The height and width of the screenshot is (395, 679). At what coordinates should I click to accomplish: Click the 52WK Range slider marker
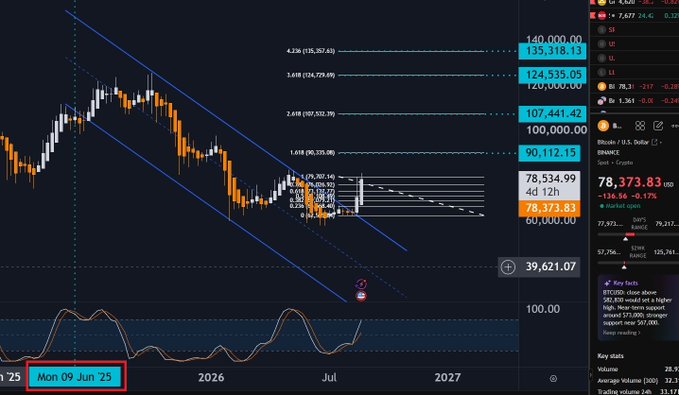tap(624, 266)
